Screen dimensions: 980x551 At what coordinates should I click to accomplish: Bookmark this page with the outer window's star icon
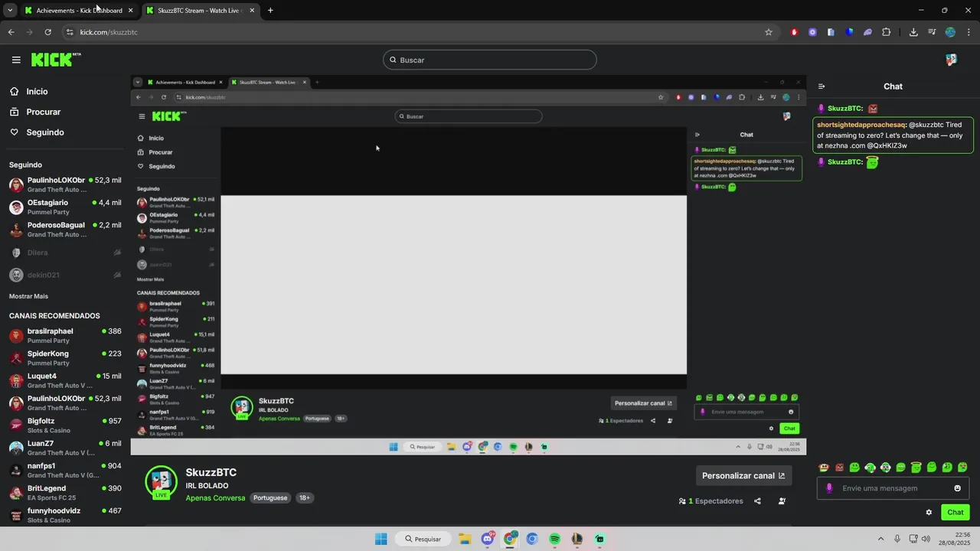[769, 32]
